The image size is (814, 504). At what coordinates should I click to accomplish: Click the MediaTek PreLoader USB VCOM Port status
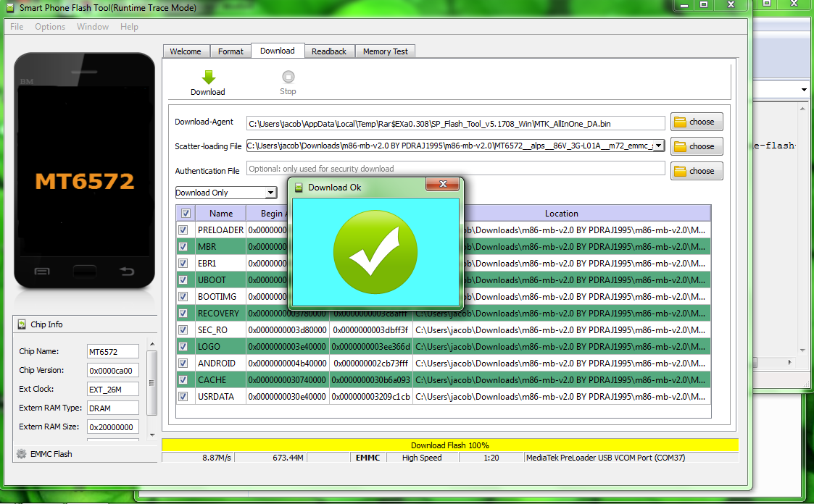[x=605, y=458]
